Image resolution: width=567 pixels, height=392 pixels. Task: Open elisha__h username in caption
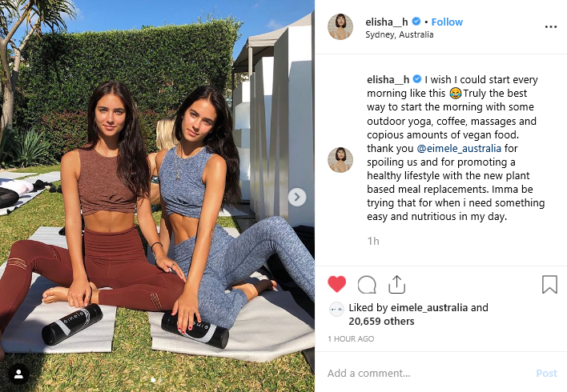point(388,79)
